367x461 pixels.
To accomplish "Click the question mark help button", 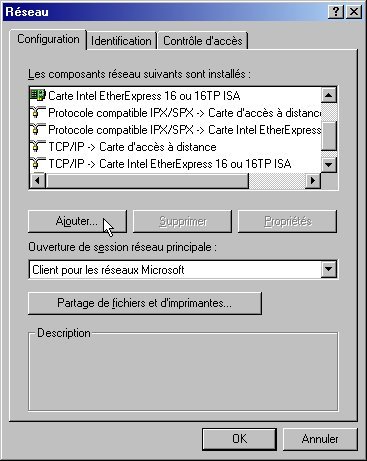I will [x=336, y=12].
